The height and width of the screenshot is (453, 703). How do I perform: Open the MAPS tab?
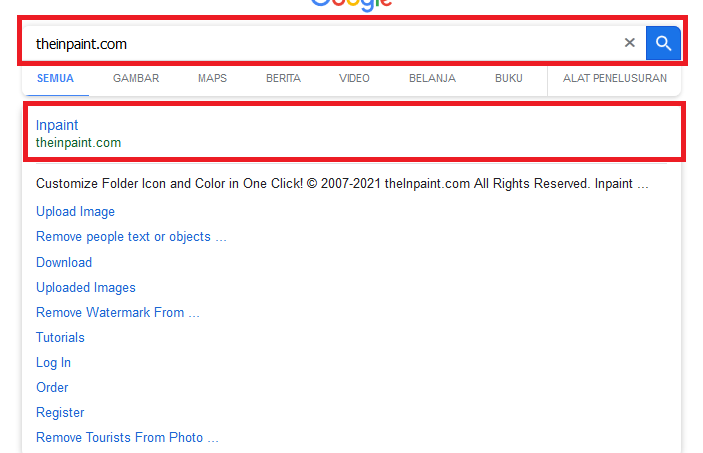[213, 78]
